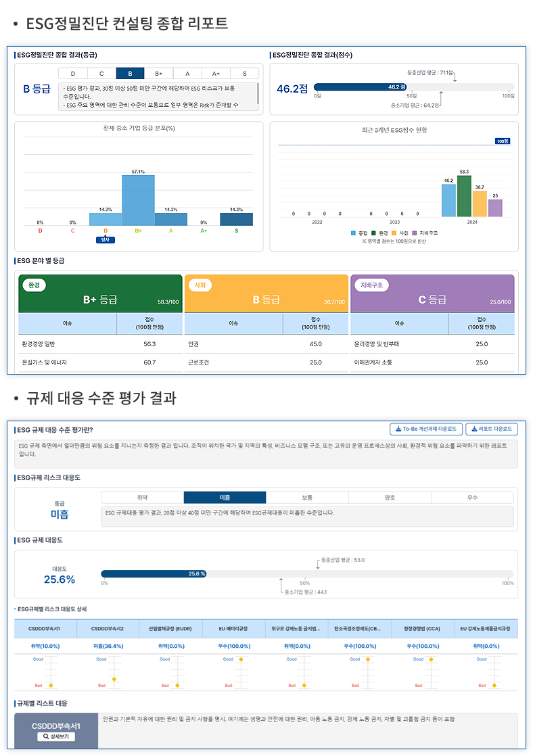Click the CSDDD부속서1 column header
Screen dimensions: 533x756
(45, 629)
